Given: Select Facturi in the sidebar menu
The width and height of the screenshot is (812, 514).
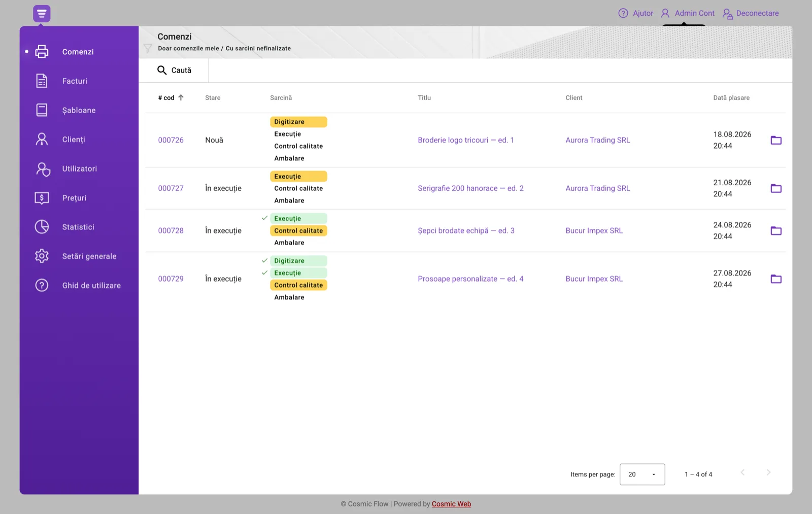Looking at the screenshot, I should coord(75,81).
